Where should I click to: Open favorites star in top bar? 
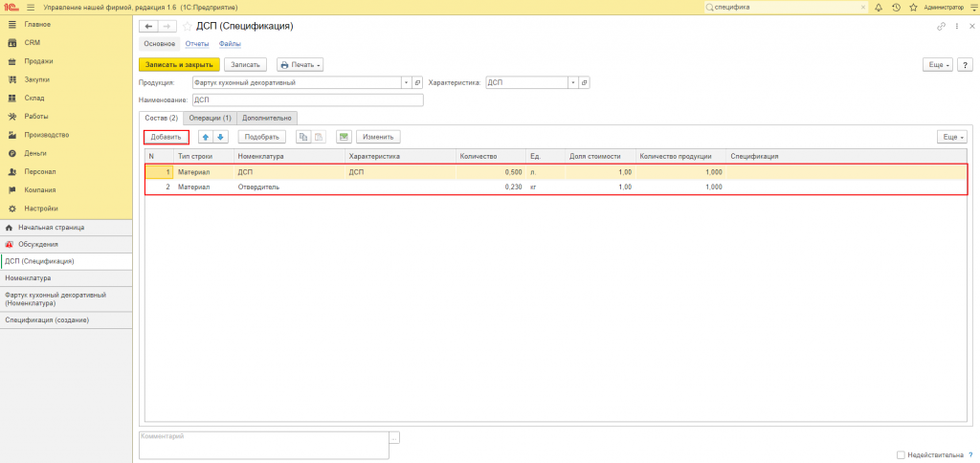pyautogui.click(x=913, y=7)
